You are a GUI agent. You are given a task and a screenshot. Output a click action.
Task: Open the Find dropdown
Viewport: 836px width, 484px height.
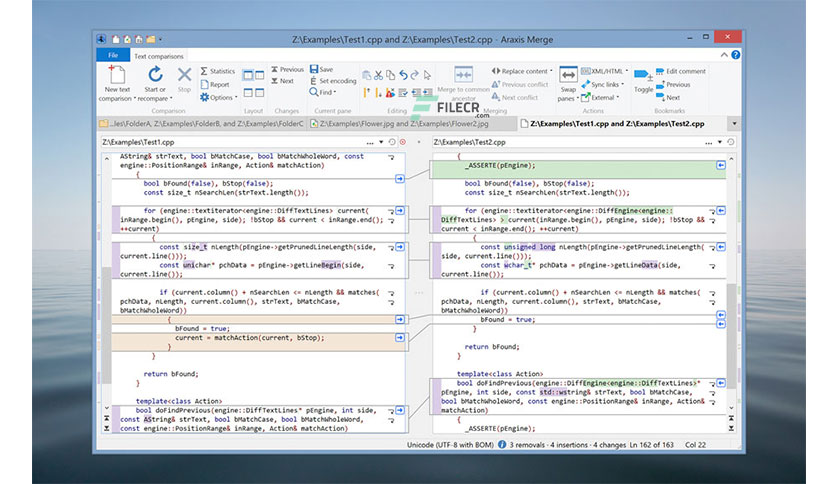point(323,92)
